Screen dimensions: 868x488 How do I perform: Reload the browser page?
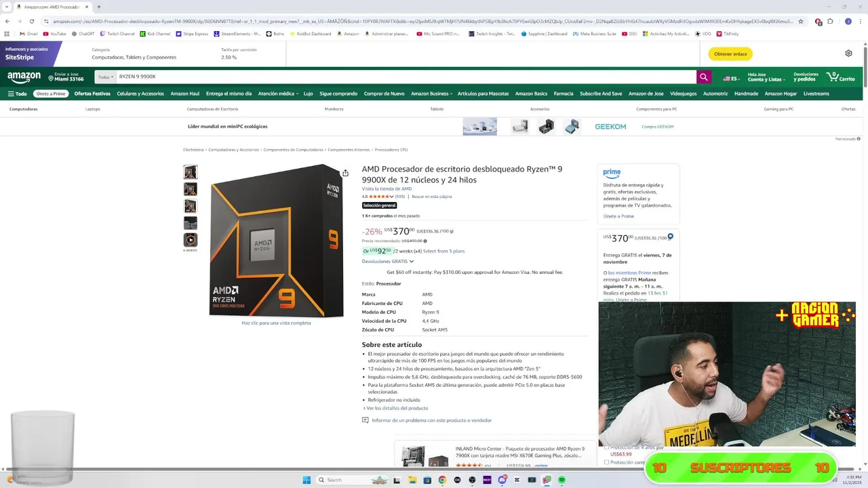click(x=31, y=21)
